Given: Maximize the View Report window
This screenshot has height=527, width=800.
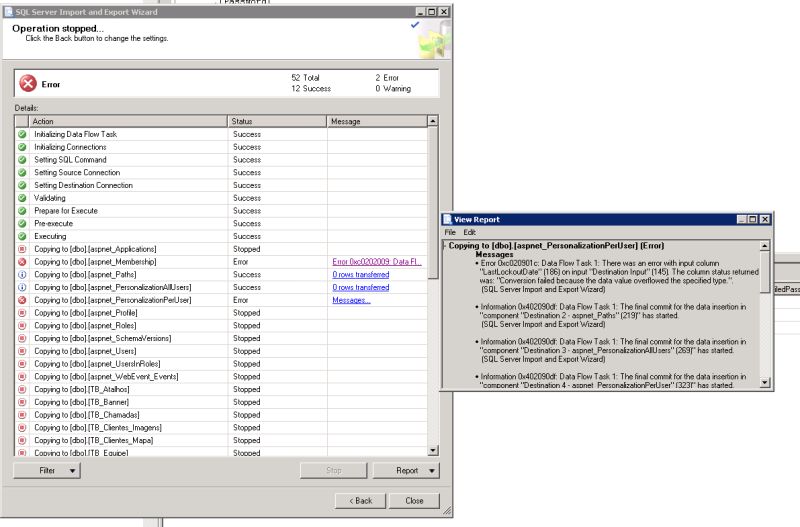Looking at the screenshot, I should point(753,219).
